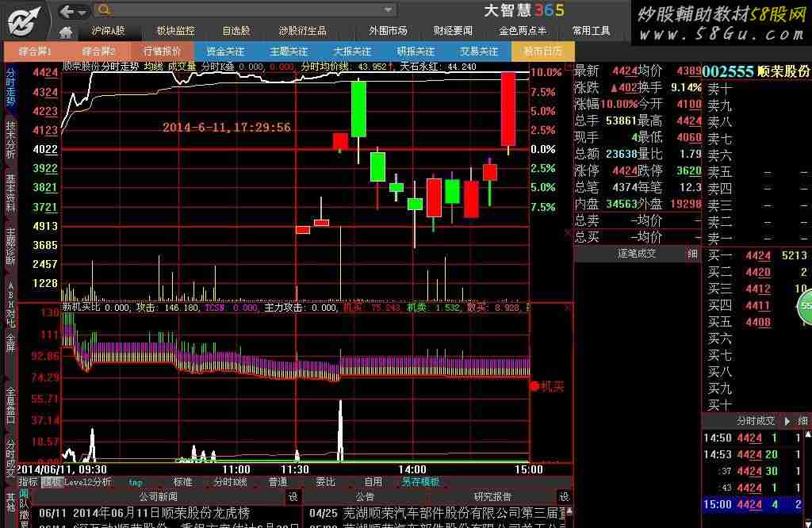Select the 技术分析 side tab
812x528 pixels.
click(x=10, y=140)
